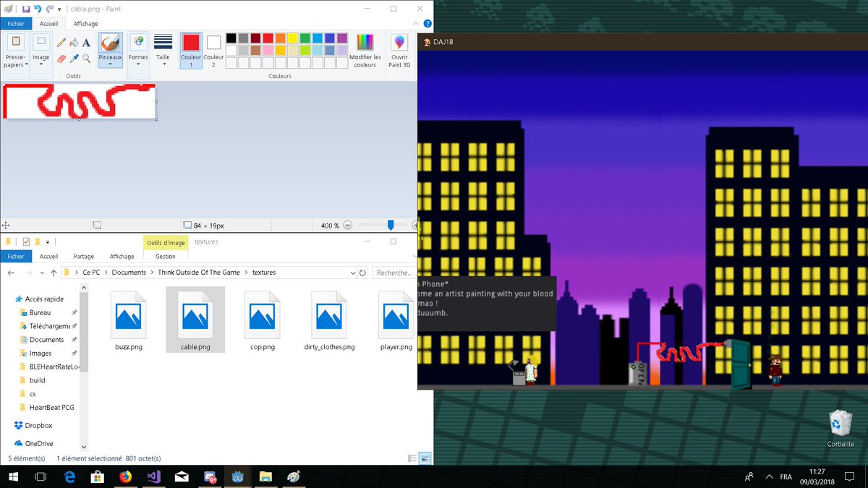
Task: Pick the yellow color swatch in palette
Action: [292, 38]
